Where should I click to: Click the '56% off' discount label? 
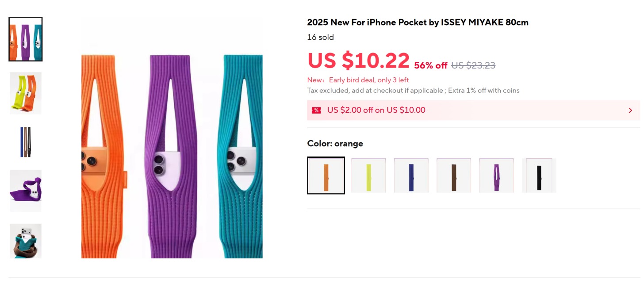tap(430, 65)
